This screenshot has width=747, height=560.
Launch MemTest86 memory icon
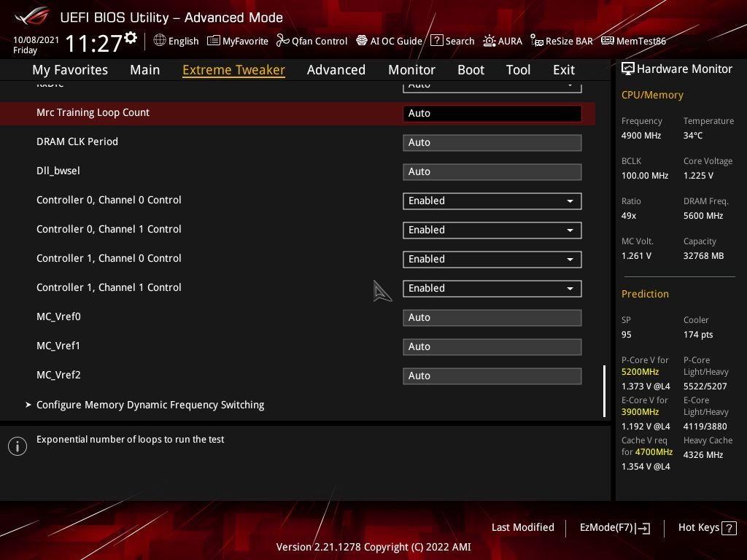(608, 41)
